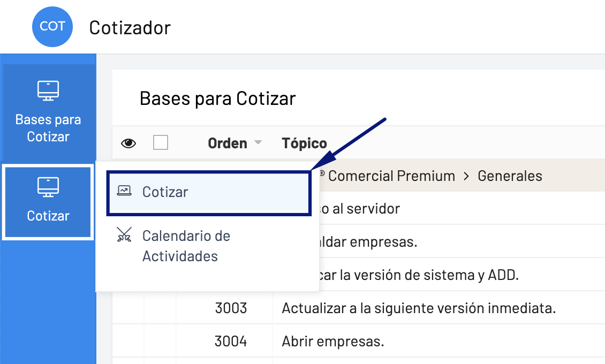Image resolution: width=605 pixels, height=364 pixels.
Task: Click the Orden column header text
Action: 228,143
